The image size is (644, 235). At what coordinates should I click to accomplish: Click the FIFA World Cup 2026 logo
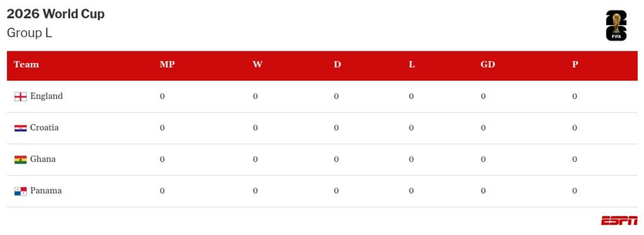[616, 26]
